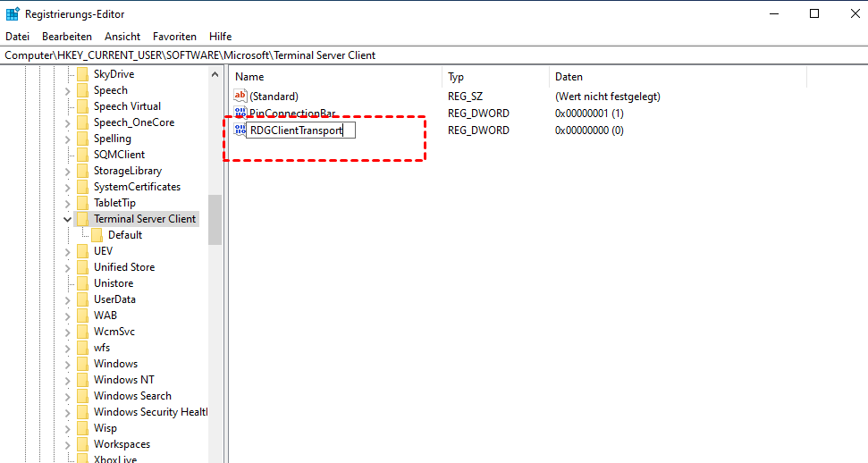The width and height of the screenshot is (868, 463).
Task: Sort values by Typ column header
Action: 495,77
